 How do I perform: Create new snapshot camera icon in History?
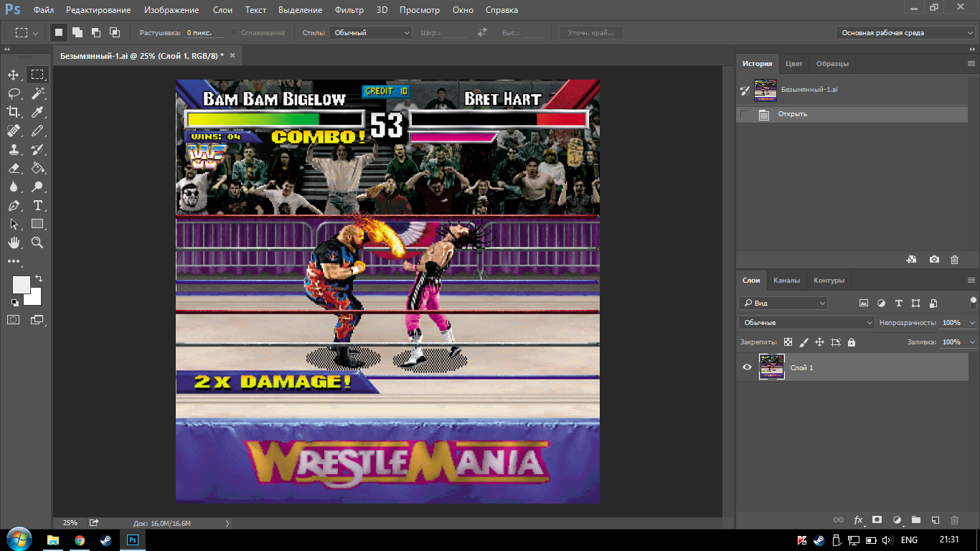(934, 259)
